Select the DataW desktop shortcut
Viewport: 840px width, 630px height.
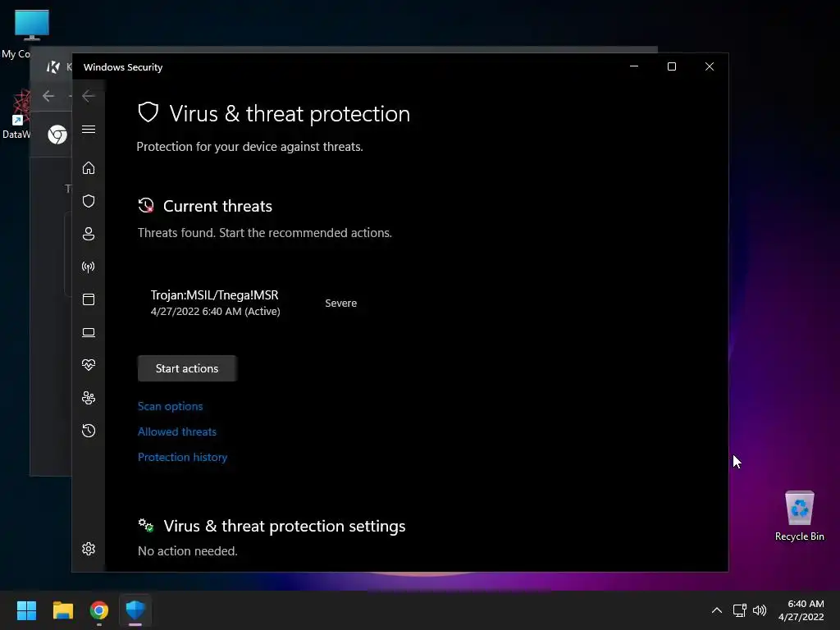[x=16, y=115]
